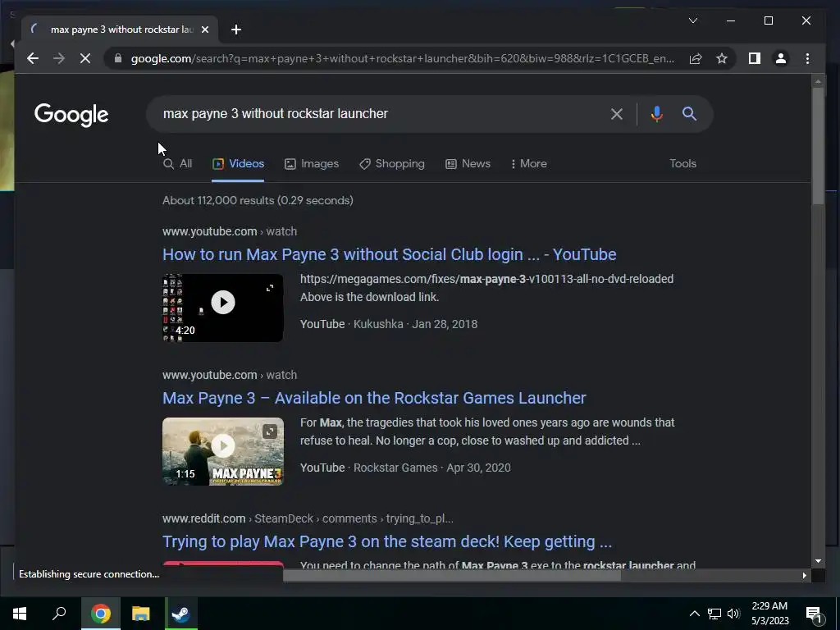Screen dimensions: 840x630
Task: Click the scrollbar up arrow
Action: click(x=818, y=81)
